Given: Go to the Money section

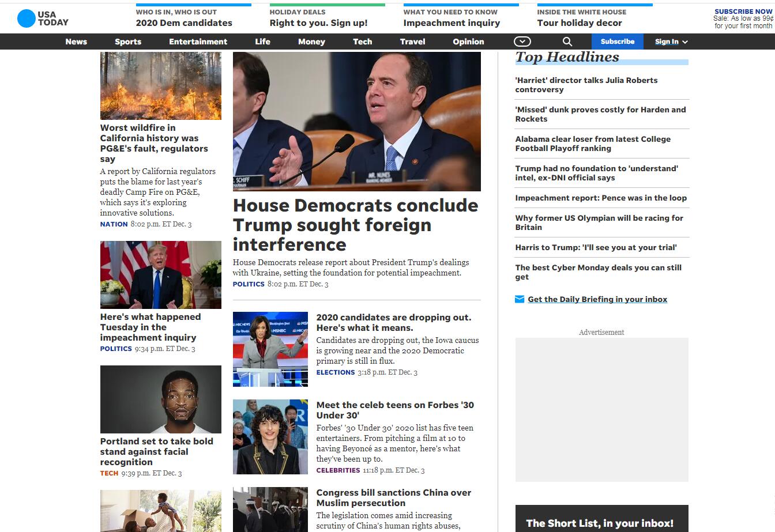Looking at the screenshot, I should (311, 41).
